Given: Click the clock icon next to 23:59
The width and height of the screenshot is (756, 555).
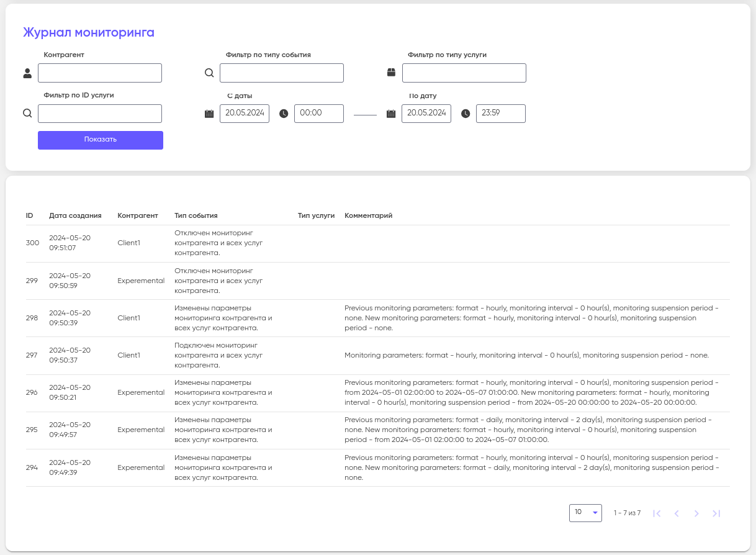Looking at the screenshot, I should coord(466,114).
